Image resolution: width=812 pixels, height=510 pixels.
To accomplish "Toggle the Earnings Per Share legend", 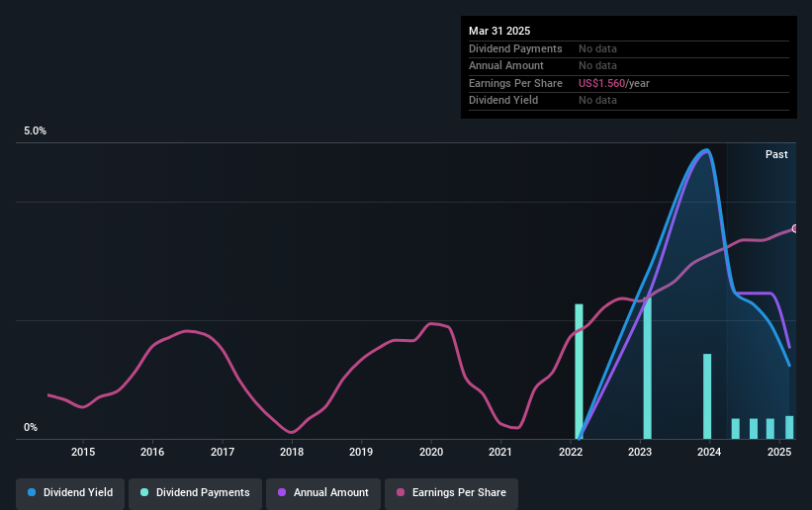I will pyautogui.click(x=451, y=493).
